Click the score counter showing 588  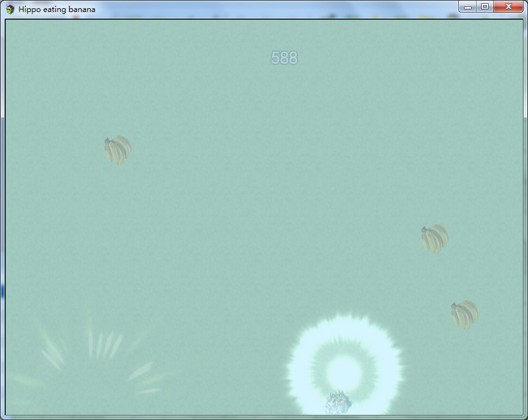pos(284,58)
